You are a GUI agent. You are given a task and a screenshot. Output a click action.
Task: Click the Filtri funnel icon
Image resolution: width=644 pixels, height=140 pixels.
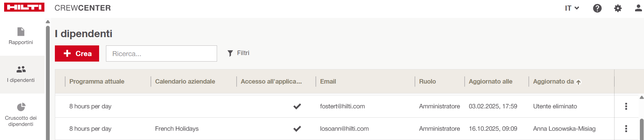tap(230, 53)
